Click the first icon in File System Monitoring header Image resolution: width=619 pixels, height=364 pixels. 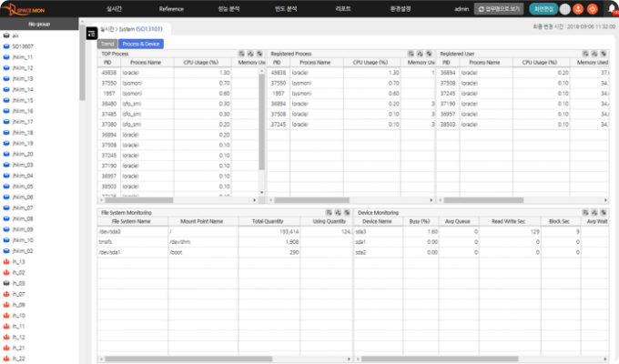pyautogui.click(x=328, y=212)
